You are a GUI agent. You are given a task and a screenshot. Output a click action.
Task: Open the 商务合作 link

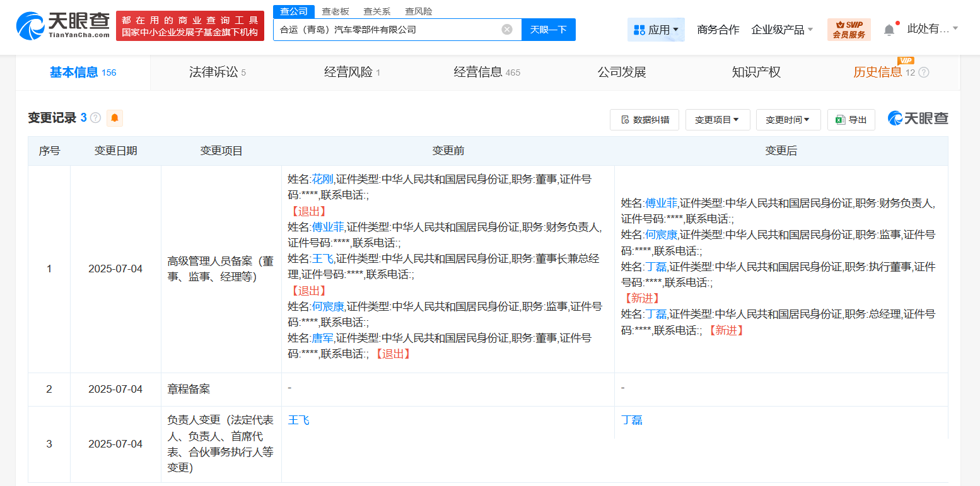pos(718,30)
